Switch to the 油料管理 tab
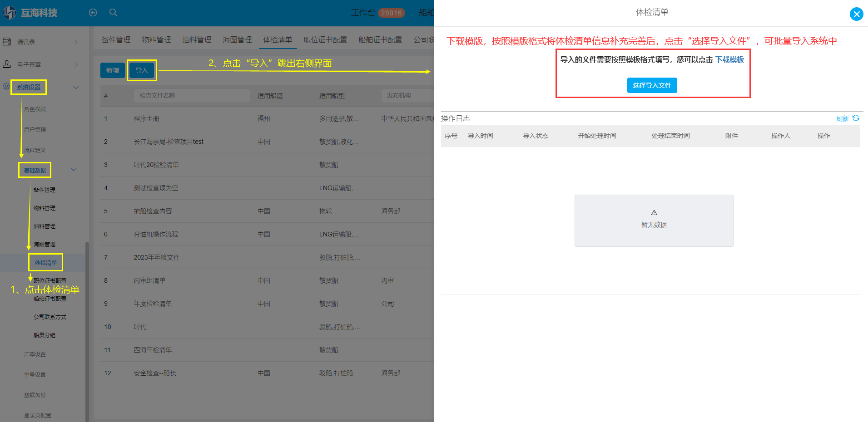The image size is (868, 422). [x=197, y=39]
